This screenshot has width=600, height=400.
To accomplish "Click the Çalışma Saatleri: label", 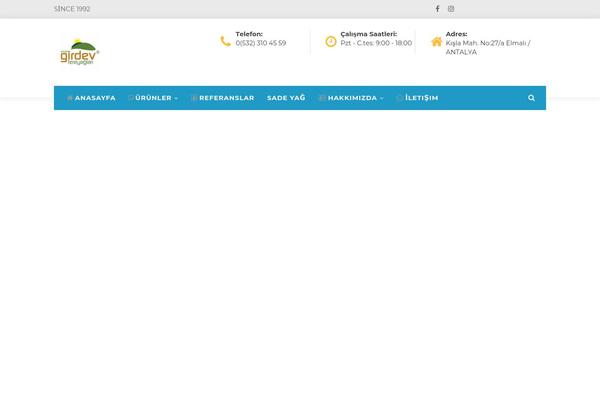I will (369, 34).
